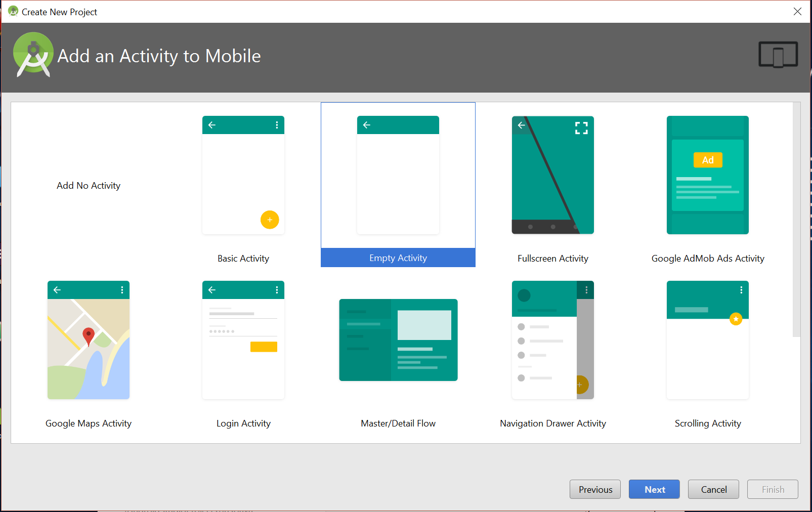
Task: Click the Android Studio logo in header
Action: [33, 55]
